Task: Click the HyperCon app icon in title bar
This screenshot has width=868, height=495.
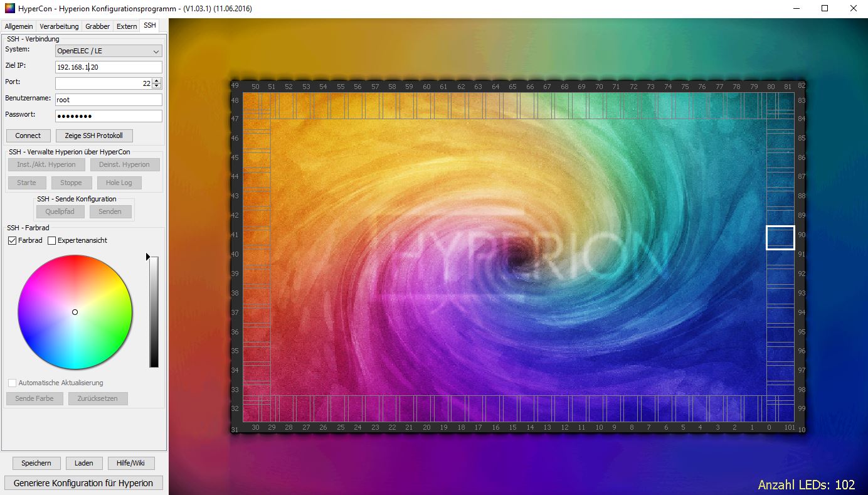Action: click(9, 9)
